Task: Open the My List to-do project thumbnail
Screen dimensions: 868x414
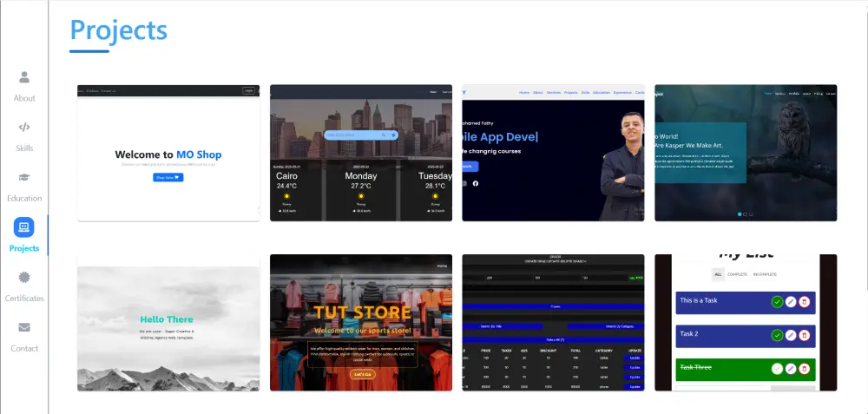Action: (x=746, y=323)
